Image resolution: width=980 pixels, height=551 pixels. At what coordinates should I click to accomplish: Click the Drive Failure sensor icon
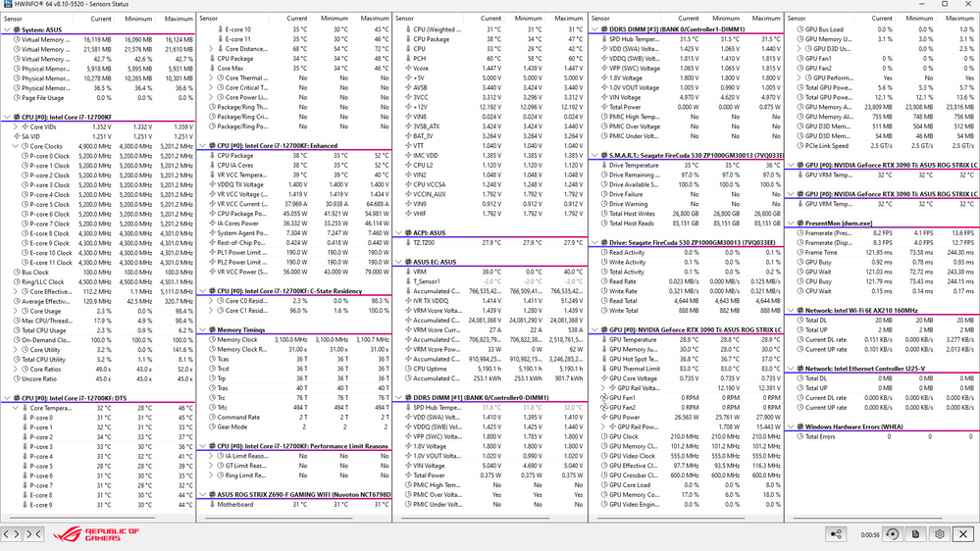(603, 194)
